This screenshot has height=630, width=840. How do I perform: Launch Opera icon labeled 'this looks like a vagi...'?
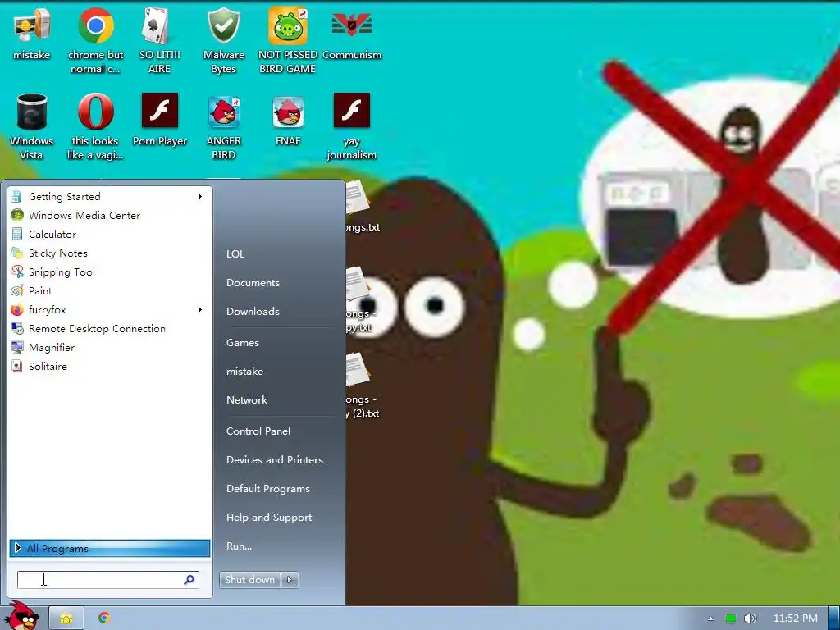95,127
